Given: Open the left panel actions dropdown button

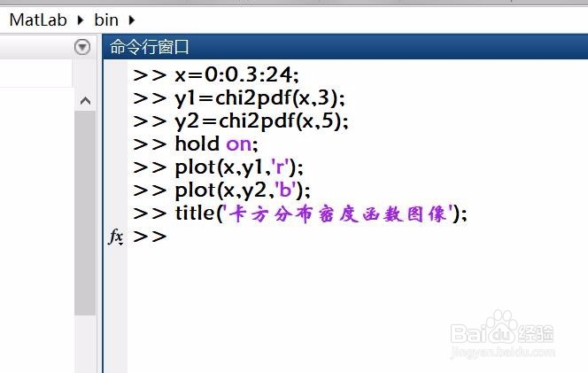Looking at the screenshot, I should [82, 47].
